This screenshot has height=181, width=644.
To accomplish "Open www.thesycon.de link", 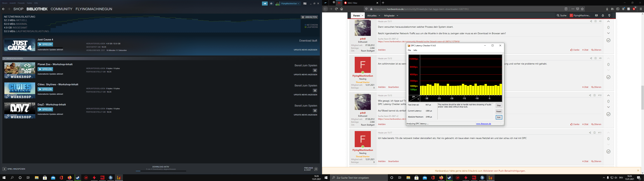I will coord(484,124).
